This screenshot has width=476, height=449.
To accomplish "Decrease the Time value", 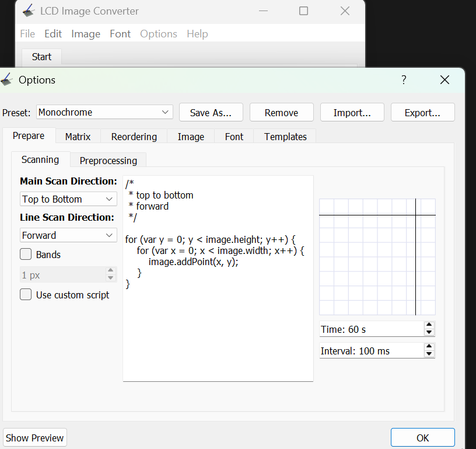I will (x=429, y=332).
